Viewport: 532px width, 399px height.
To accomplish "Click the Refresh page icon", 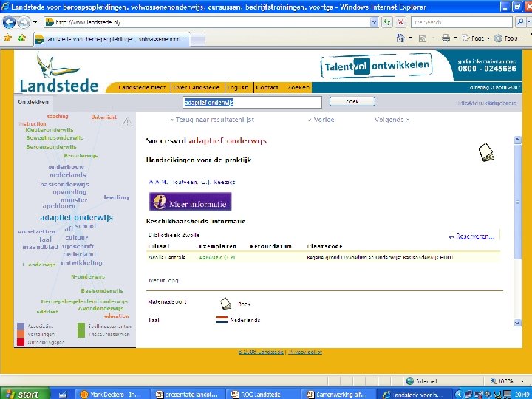I will [x=386, y=22].
